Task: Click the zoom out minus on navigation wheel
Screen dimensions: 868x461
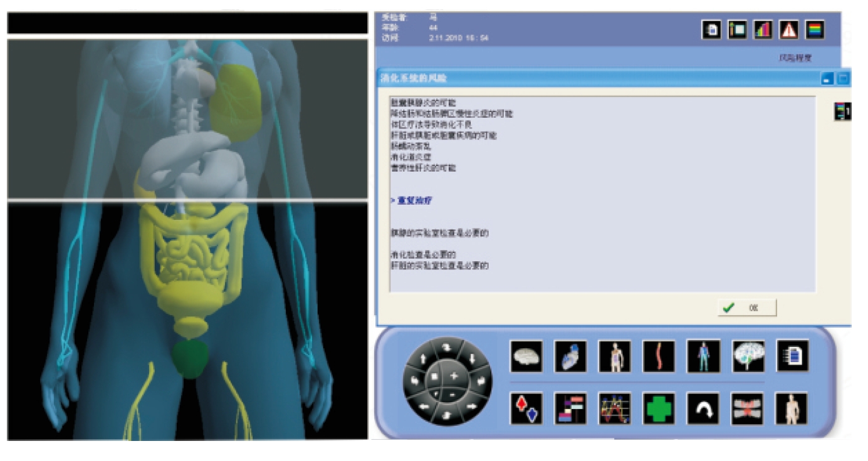Action: click(x=452, y=395)
